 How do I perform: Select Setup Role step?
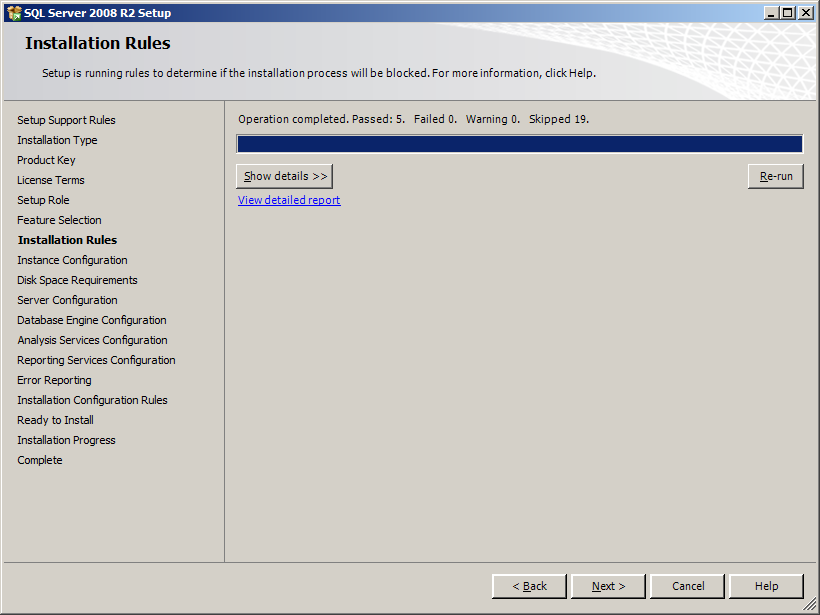click(x=42, y=200)
